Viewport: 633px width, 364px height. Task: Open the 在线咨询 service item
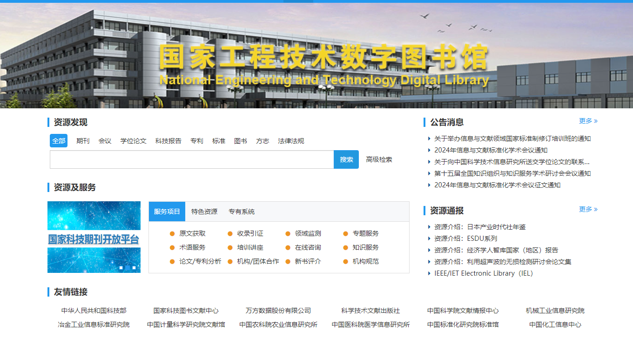[308, 247]
